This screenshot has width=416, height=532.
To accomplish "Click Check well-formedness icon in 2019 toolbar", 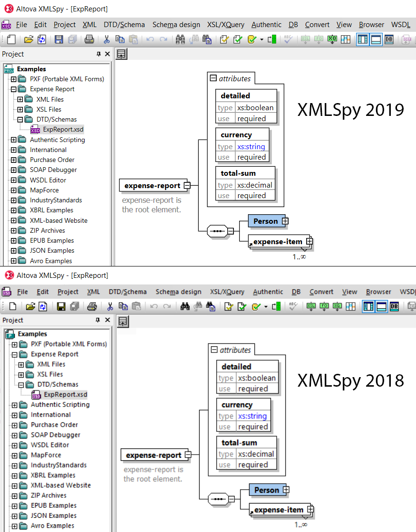I will pos(224,39).
